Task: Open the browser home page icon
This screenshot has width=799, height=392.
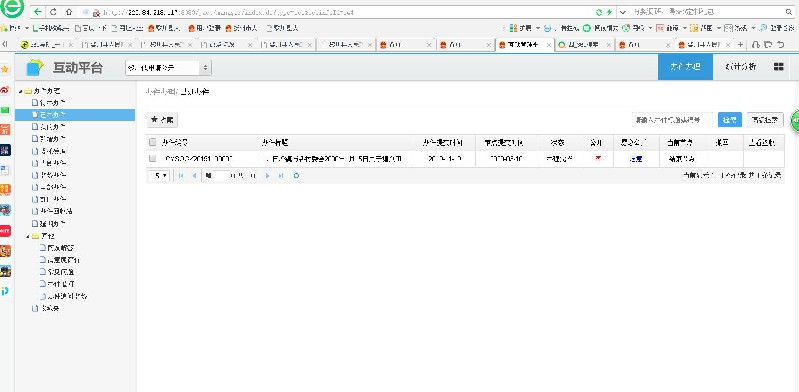Action: pos(69,12)
